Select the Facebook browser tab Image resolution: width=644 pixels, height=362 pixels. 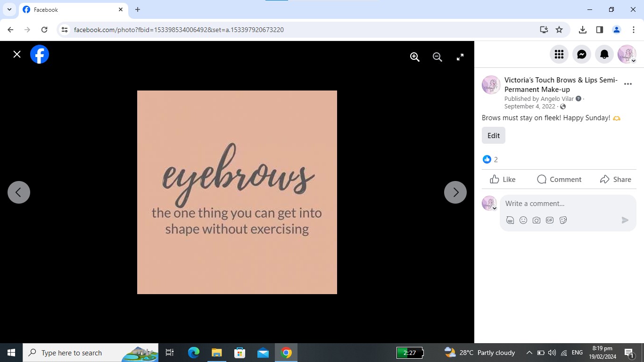coord(73,10)
